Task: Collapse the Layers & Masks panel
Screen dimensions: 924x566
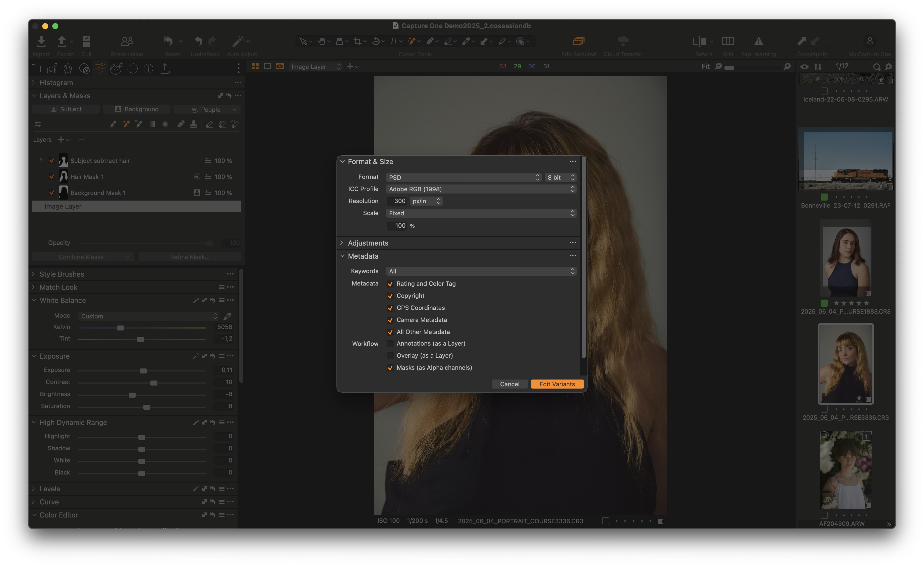Action: (34, 96)
